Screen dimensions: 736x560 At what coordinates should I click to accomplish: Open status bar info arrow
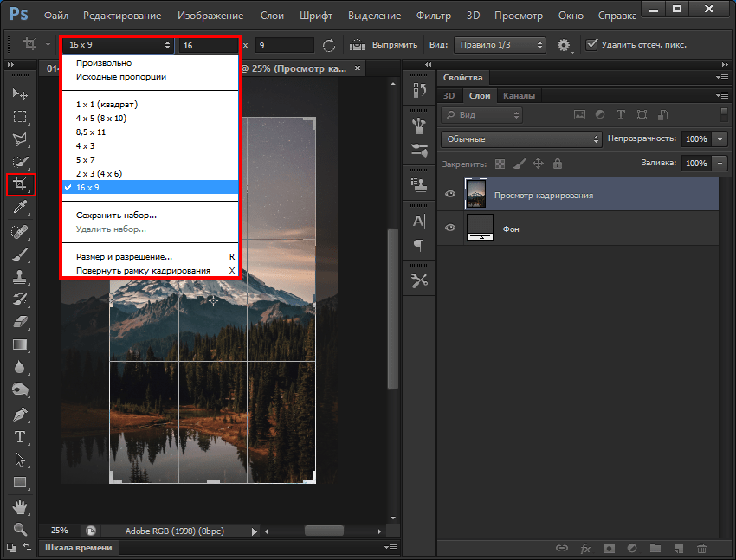(254, 531)
